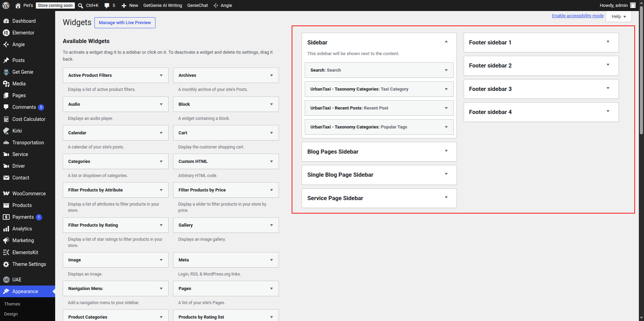Image resolution: width=644 pixels, height=321 pixels.
Task: Click Enable accessibility mode link
Action: 578,16
